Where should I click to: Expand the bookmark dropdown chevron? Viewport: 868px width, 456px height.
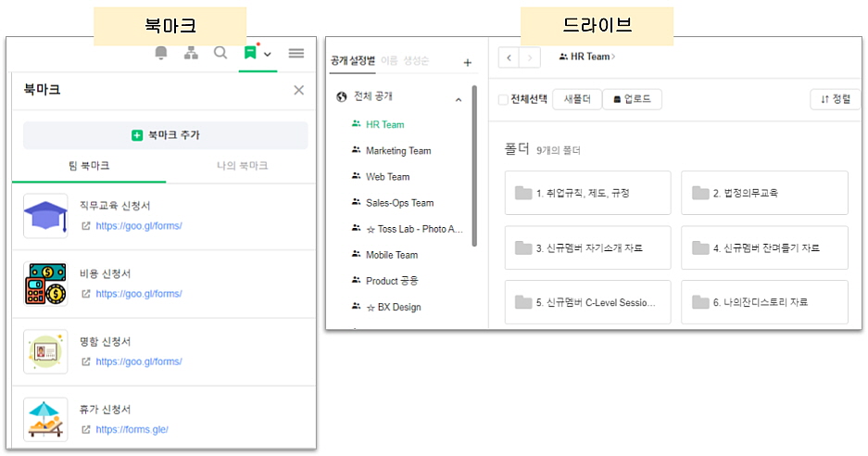(268, 56)
